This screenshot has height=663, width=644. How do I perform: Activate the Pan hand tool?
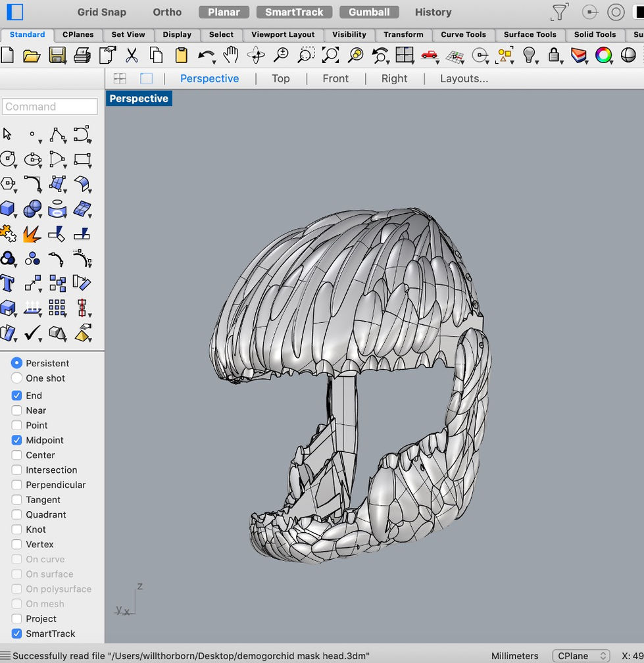click(231, 55)
